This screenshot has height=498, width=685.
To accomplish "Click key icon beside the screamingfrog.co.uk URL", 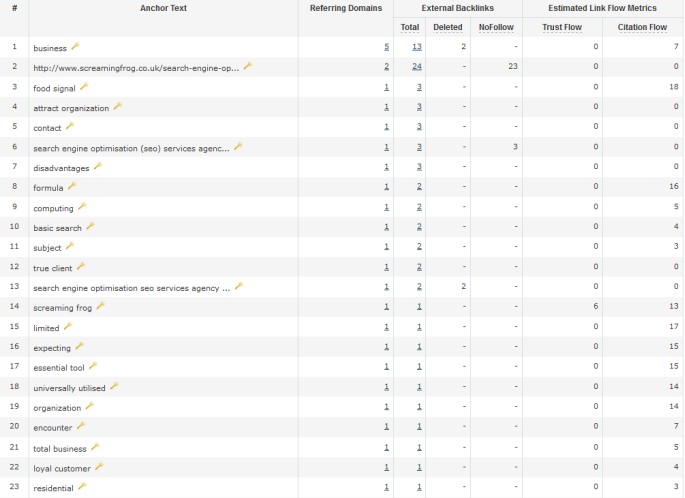I will (x=248, y=66).
